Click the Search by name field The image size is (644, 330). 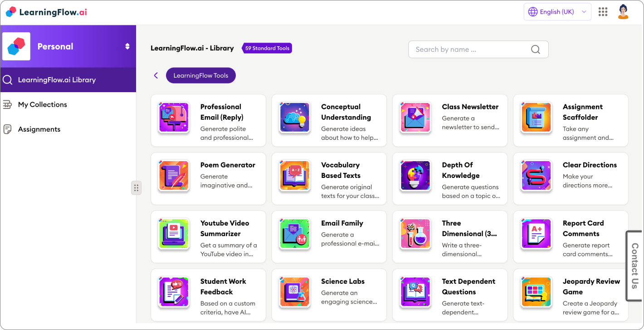478,49
